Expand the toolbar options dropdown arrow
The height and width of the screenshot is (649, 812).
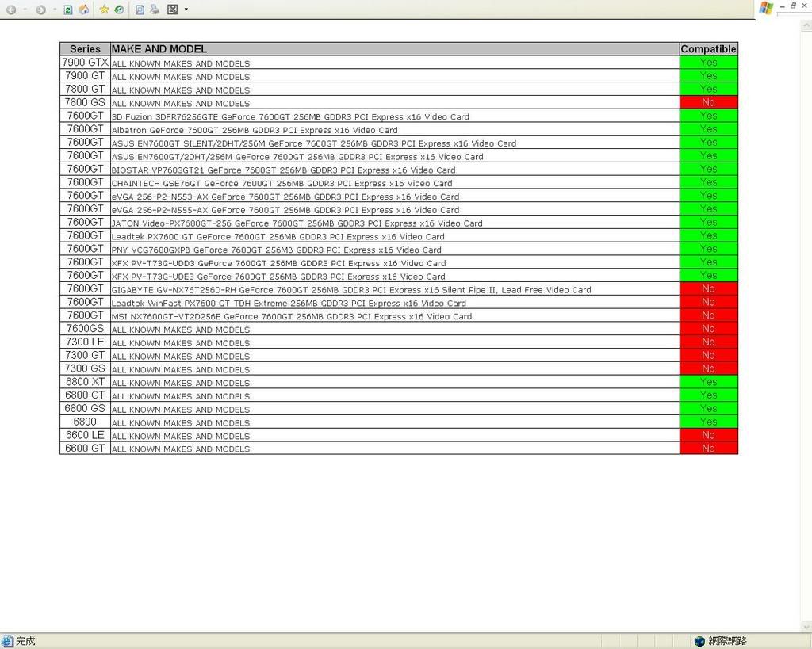tap(186, 10)
